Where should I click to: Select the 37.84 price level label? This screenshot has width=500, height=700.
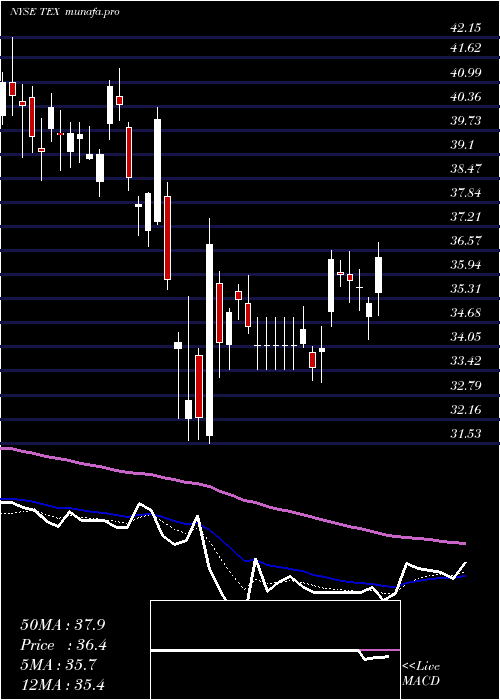[x=465, y=193]
